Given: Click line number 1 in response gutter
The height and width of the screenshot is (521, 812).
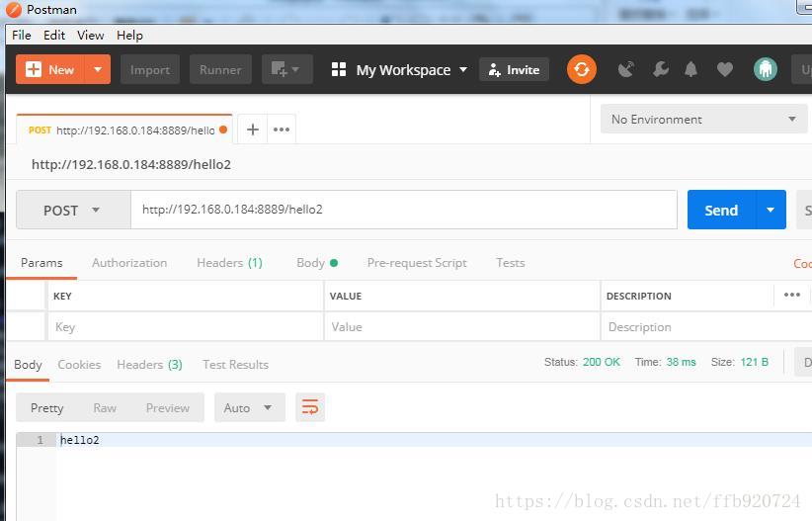Looking at the screenshot, I should coord(40,440).
